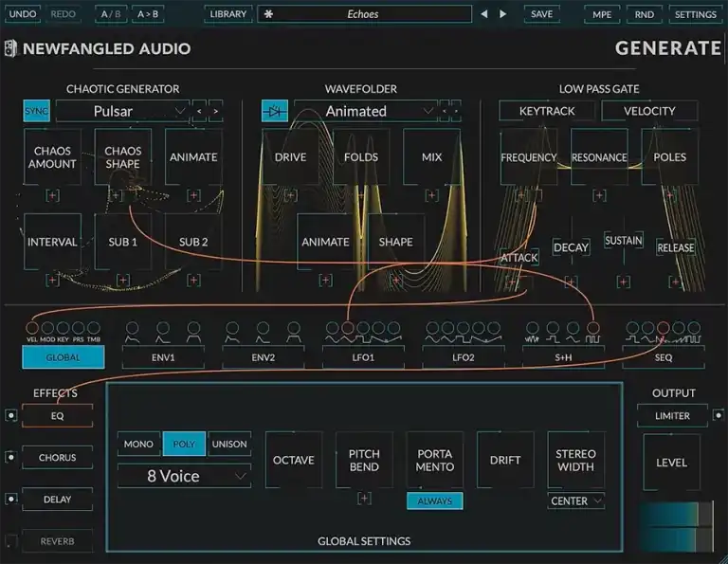This screenshot has height=564, width=728.
Task: Click the add modulation plus under Resonance
Action: tap(599, 195)
